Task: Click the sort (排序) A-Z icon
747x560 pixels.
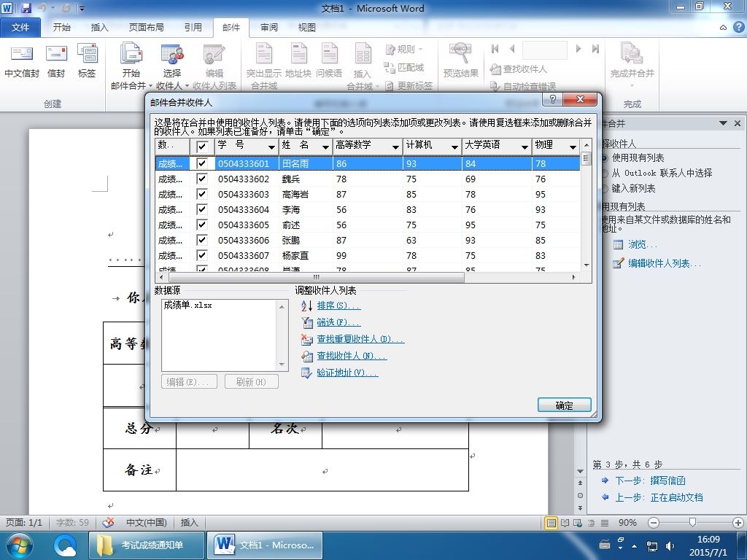Action: coord(307,306)
